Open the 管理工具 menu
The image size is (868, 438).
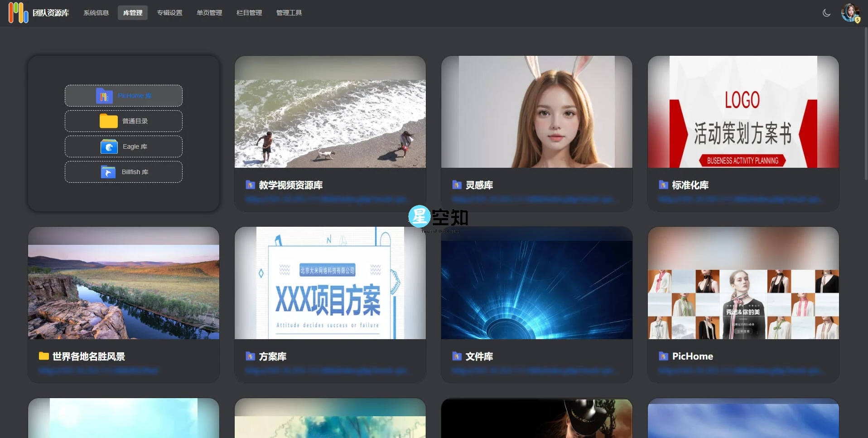(289, 12)
